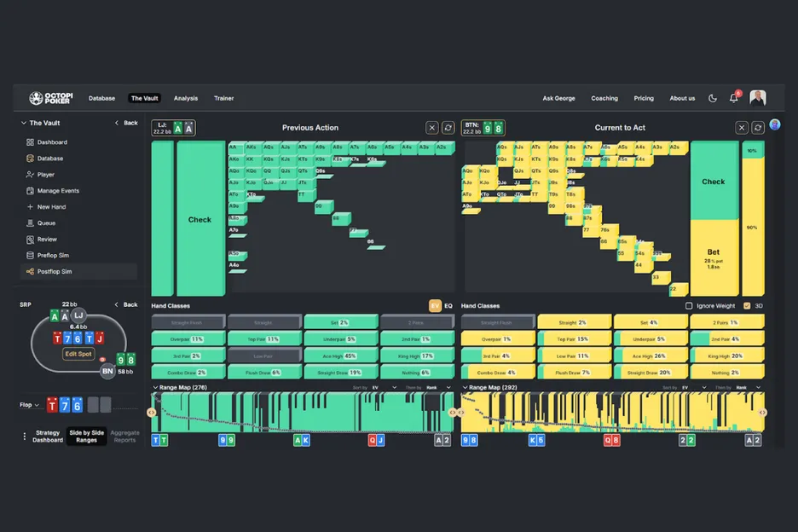Image resolution: width=798 pixels, height=532 pixels.
Task: Collapse The Vault sidebar section
Action: [x=23, y=123]
